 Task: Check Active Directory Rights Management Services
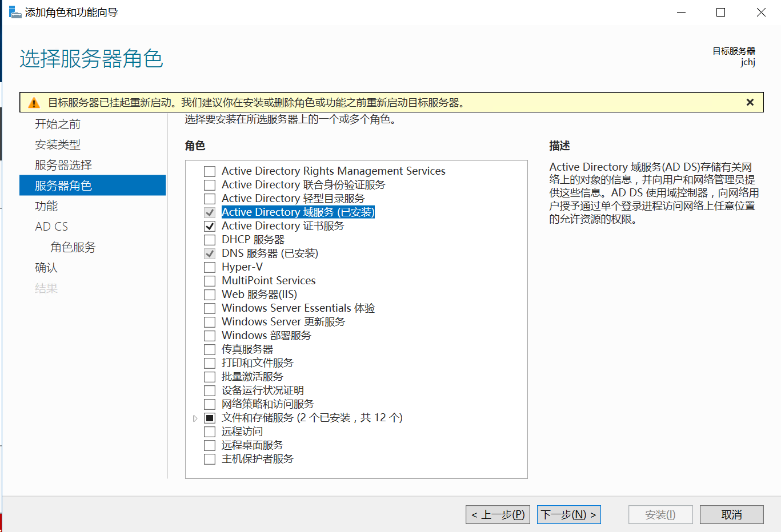pyautogui.click(x=210, y=171)
